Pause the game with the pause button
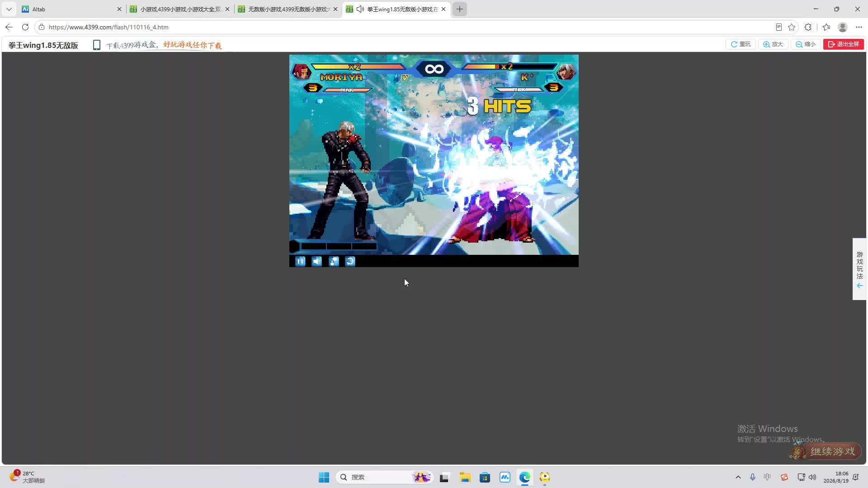 (x=300, y=261)
